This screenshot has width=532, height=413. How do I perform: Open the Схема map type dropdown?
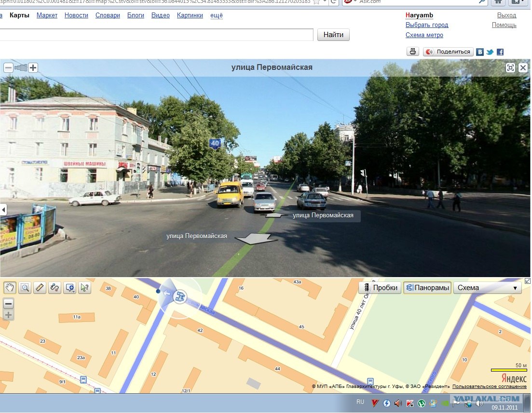487,288
